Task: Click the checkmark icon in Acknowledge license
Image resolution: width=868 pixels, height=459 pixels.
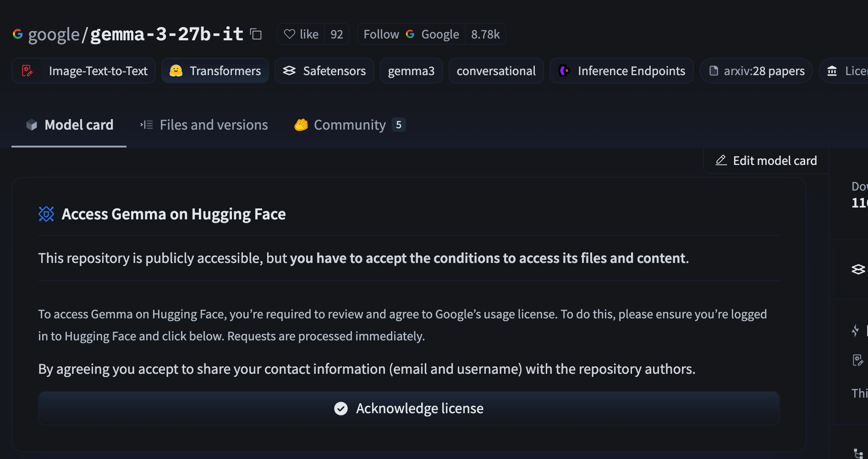Action: coord(341,408)
